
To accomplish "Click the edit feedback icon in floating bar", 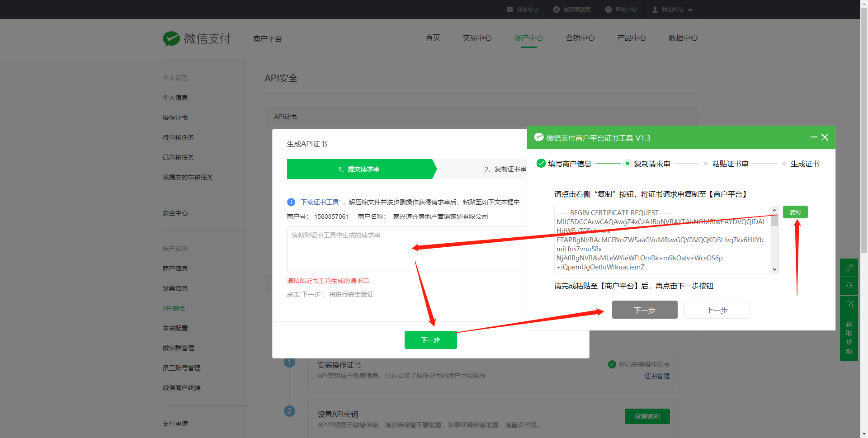I will pyautogui.click(x=849, y=305).
